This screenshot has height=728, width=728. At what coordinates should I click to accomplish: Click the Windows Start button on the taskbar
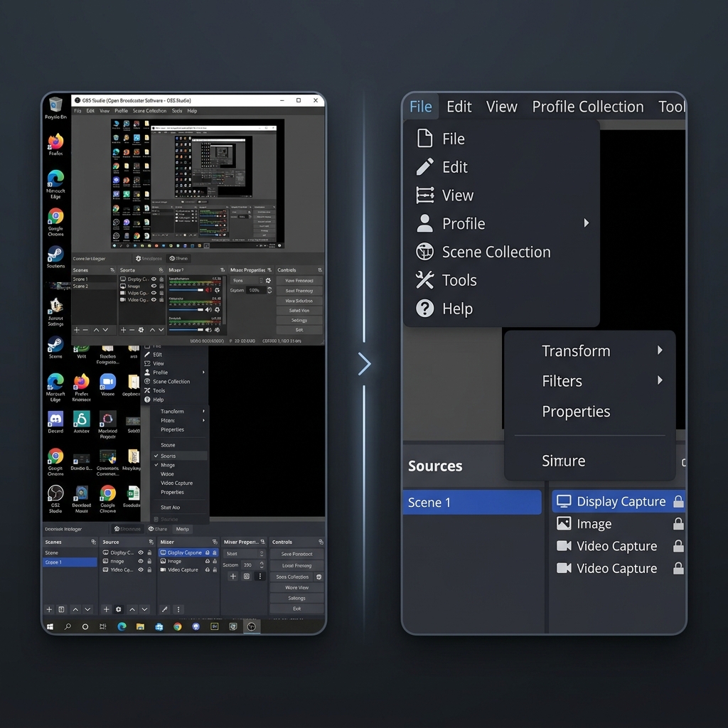point(50,627)
